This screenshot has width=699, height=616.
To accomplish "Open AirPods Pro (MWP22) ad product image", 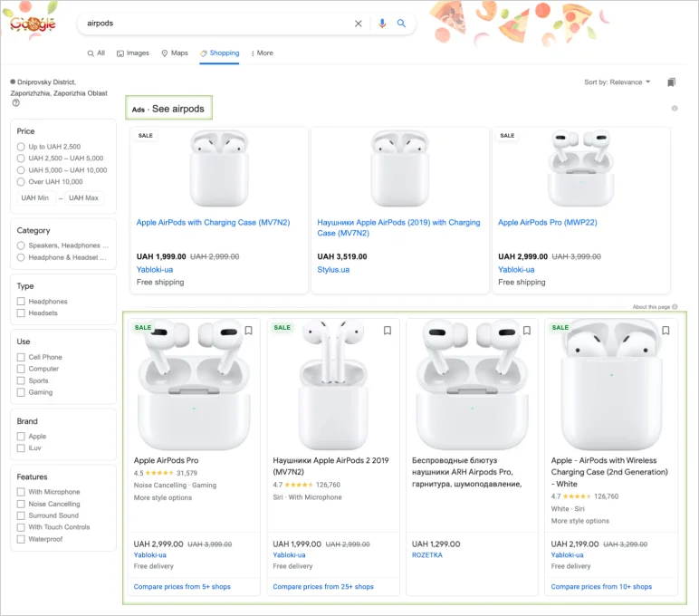I will click(581, 168).
